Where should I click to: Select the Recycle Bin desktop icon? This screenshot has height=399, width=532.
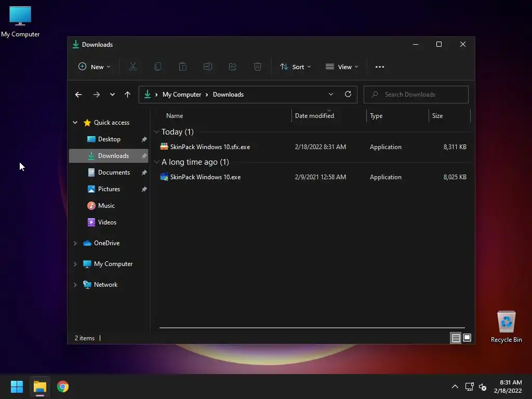coord(506,326)
